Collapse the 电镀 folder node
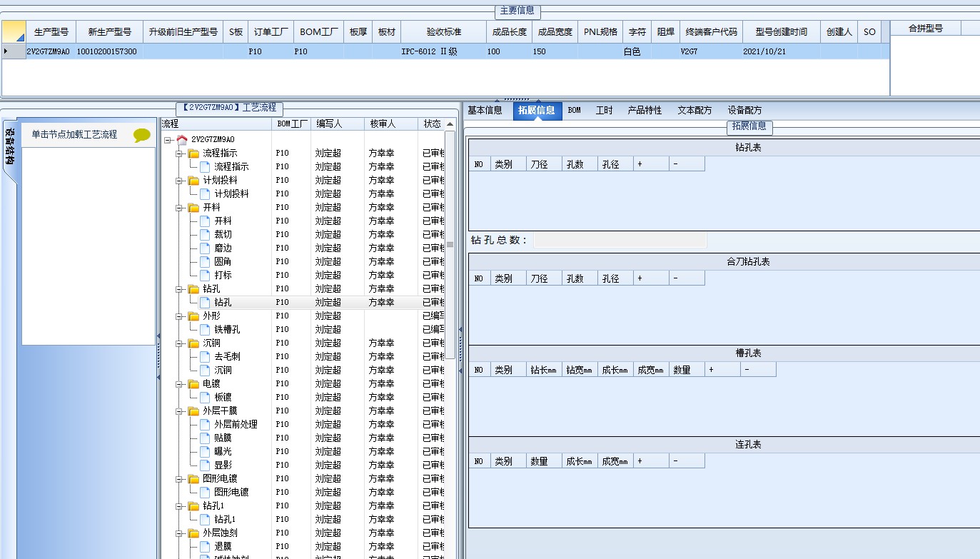This screenshot has width=980, height=559. pos(179,384)
